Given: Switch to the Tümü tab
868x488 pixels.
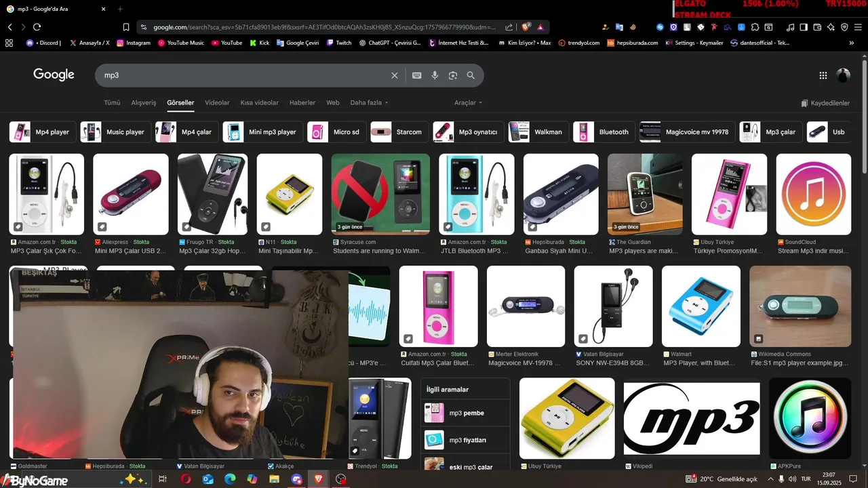Looking at the screenshot, I should point(112,103).
